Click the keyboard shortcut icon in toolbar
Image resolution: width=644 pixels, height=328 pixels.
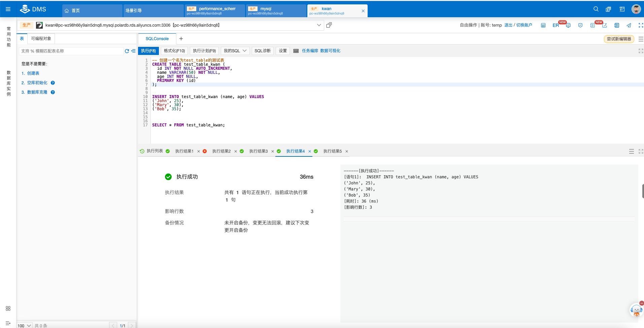(296, 51)
